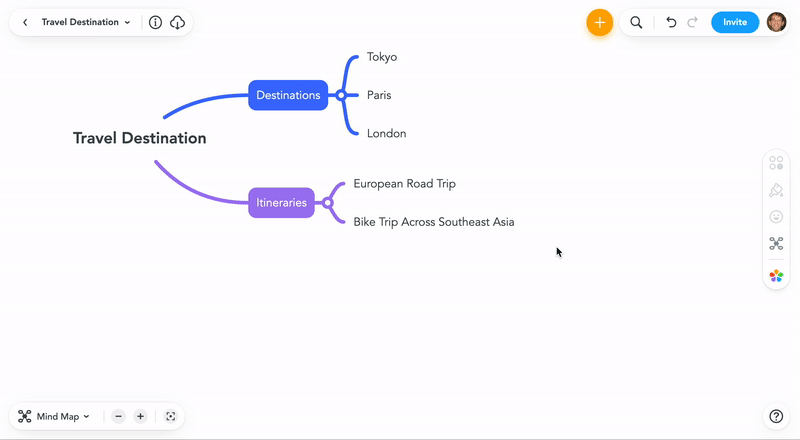Collapse the Destinations branch node circle
Image resolution: width=800 pixels, height=440 pixels.
(x=341, y=95)
